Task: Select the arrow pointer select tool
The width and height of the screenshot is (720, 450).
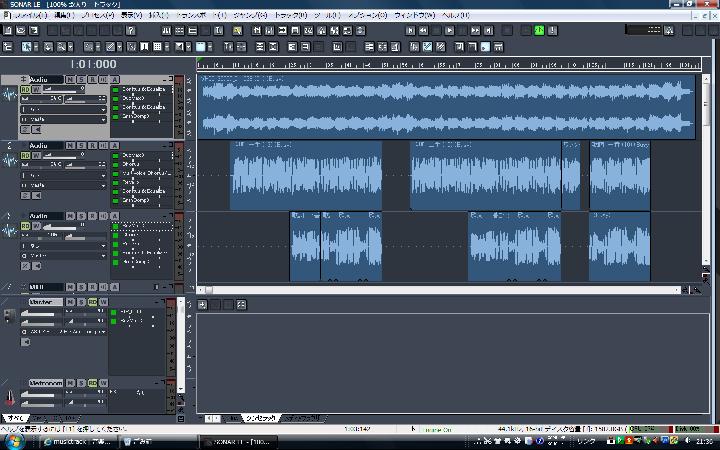Action: 26,47
